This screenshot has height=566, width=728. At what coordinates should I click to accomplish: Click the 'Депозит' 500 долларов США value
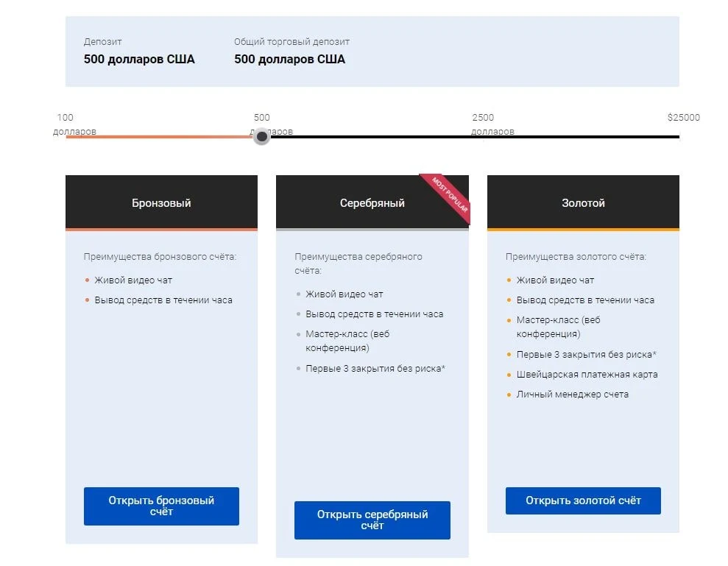coord(139,60)
